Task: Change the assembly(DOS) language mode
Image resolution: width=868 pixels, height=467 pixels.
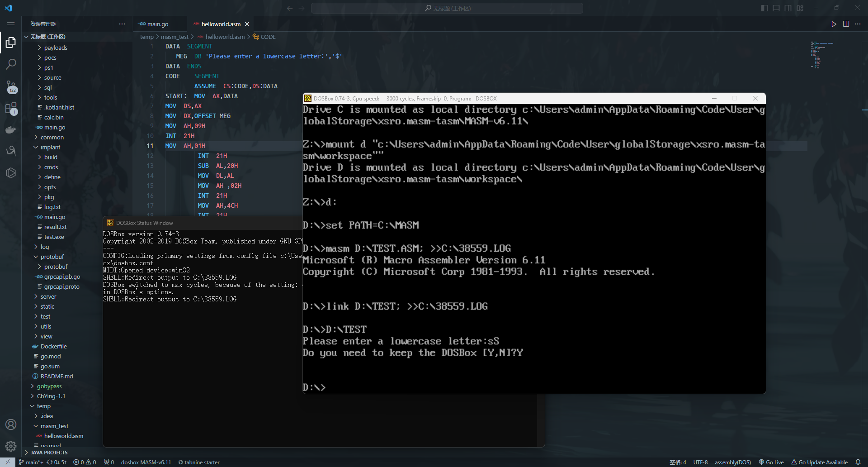Action: point(733,462)
